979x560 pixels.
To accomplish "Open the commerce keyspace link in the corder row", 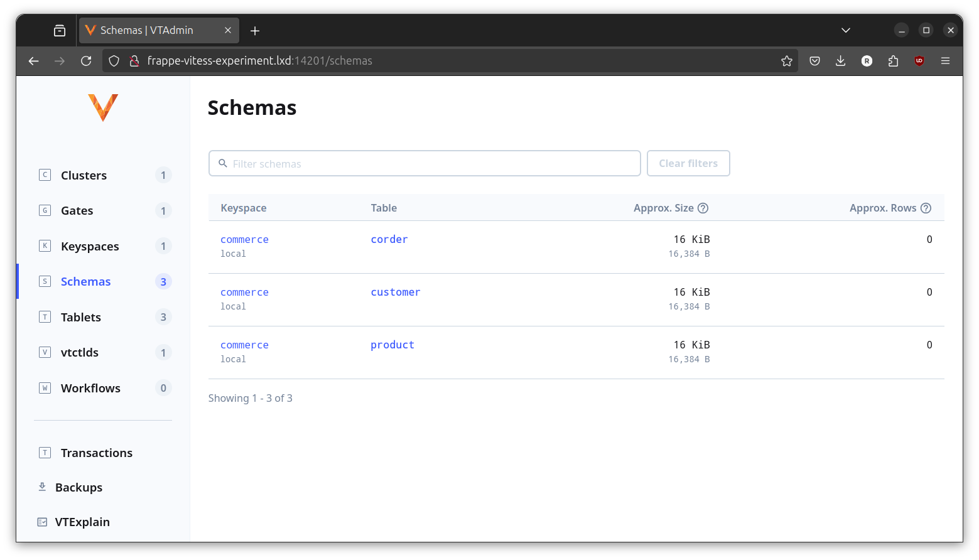I will tap(244, 239).
